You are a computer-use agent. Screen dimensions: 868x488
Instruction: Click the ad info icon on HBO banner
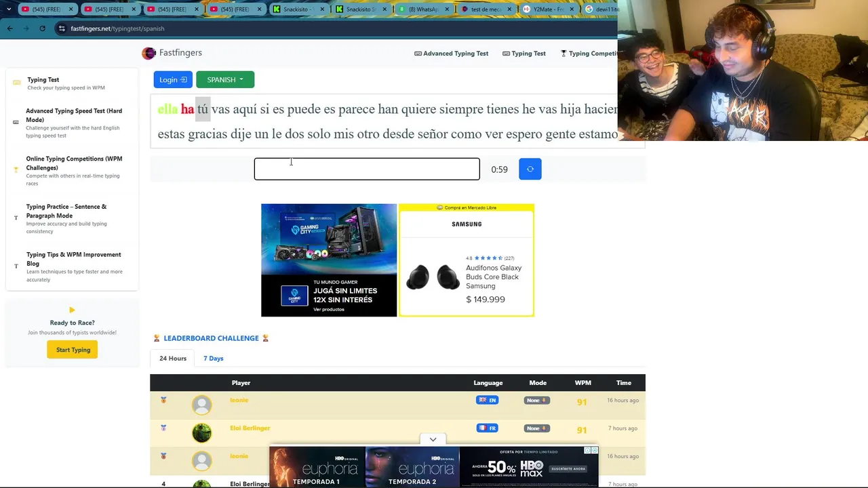[587, 450]
